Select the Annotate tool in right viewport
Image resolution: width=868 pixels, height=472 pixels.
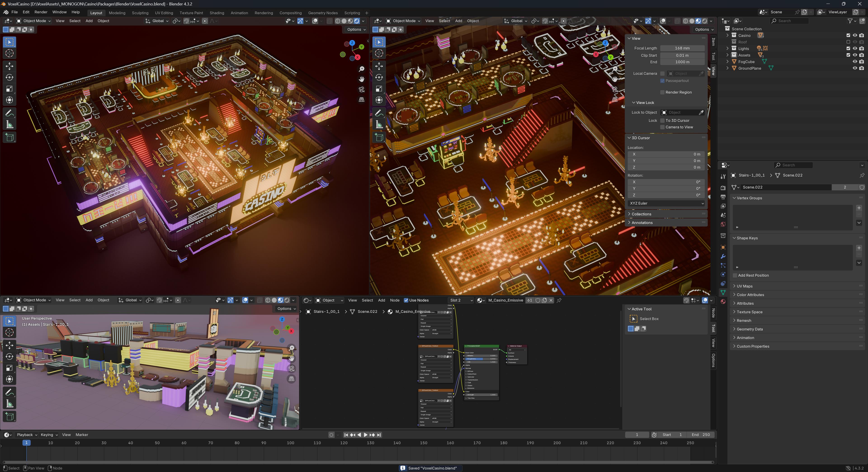pyautogui.click(x=379, y=113)
